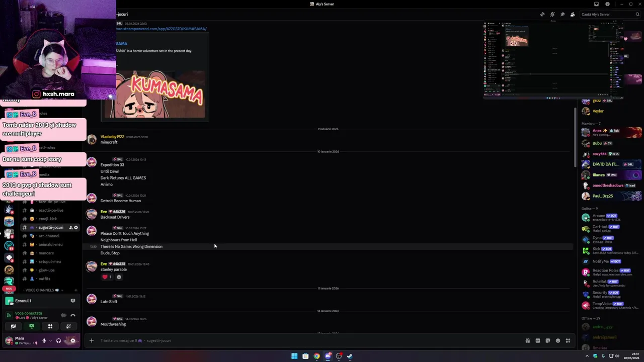
Task: Open NotifyMe bot in member list
Action: [x=610, y=261]
